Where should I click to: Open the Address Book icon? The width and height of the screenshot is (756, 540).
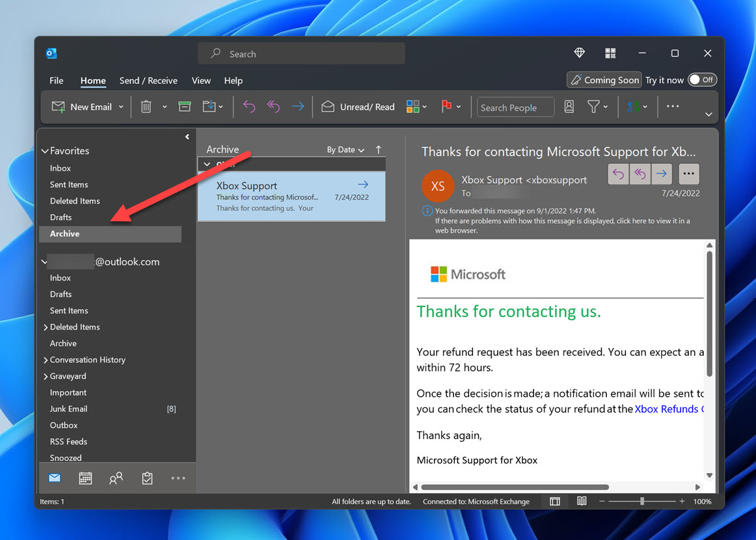[569, 107]
